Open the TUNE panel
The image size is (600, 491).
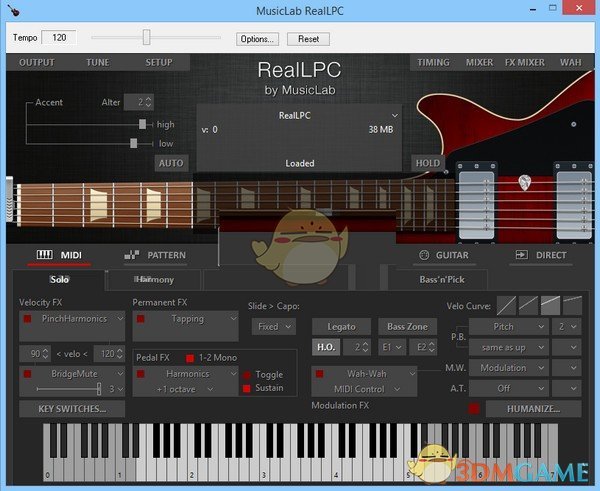98,62
